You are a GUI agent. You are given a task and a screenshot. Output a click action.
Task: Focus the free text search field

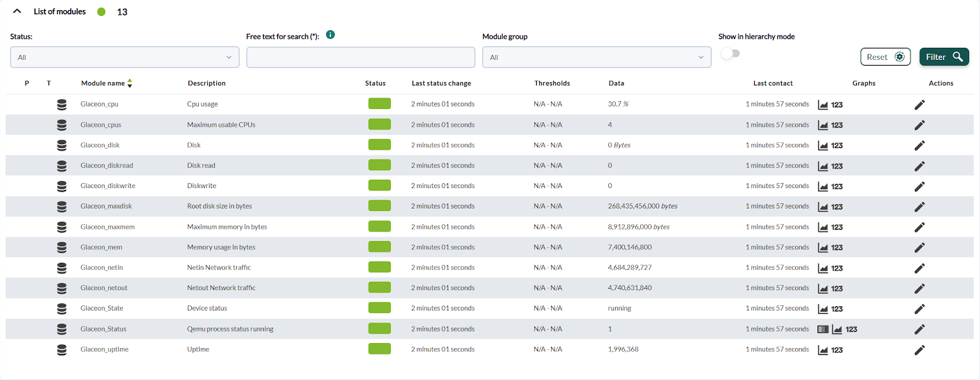tap(361, 57)
